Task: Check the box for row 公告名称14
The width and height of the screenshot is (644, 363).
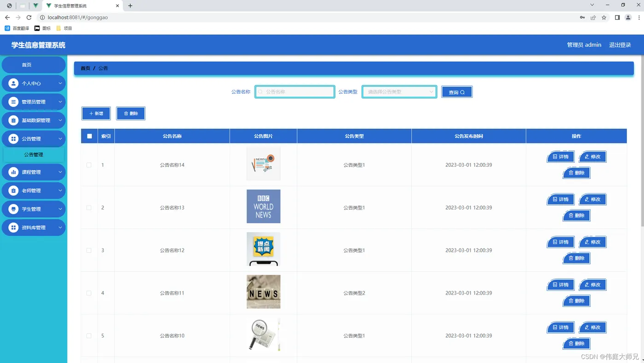Action: [x=89, y=165]
